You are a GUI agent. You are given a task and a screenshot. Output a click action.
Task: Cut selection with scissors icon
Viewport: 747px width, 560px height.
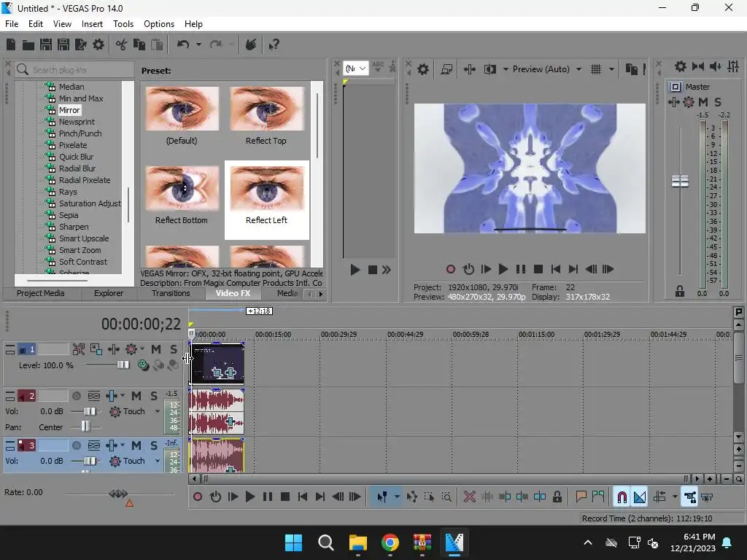(122, 44)
